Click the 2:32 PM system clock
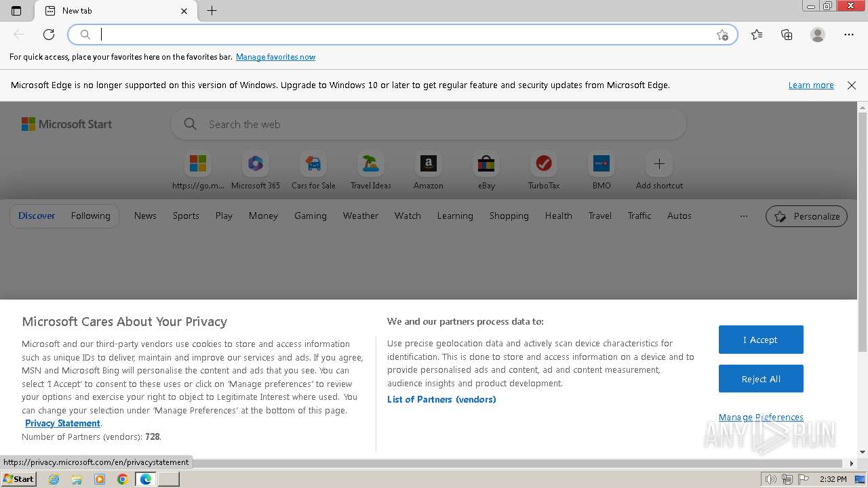Viewport: 868px width, 488px height. point(833,479)
